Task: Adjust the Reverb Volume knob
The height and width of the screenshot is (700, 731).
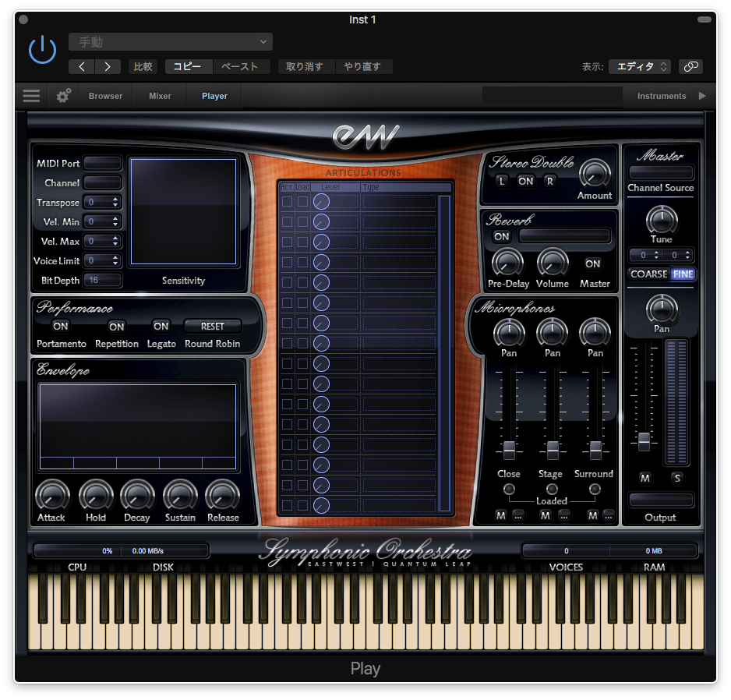Action: pyautogui.click(x=553, y=263)
